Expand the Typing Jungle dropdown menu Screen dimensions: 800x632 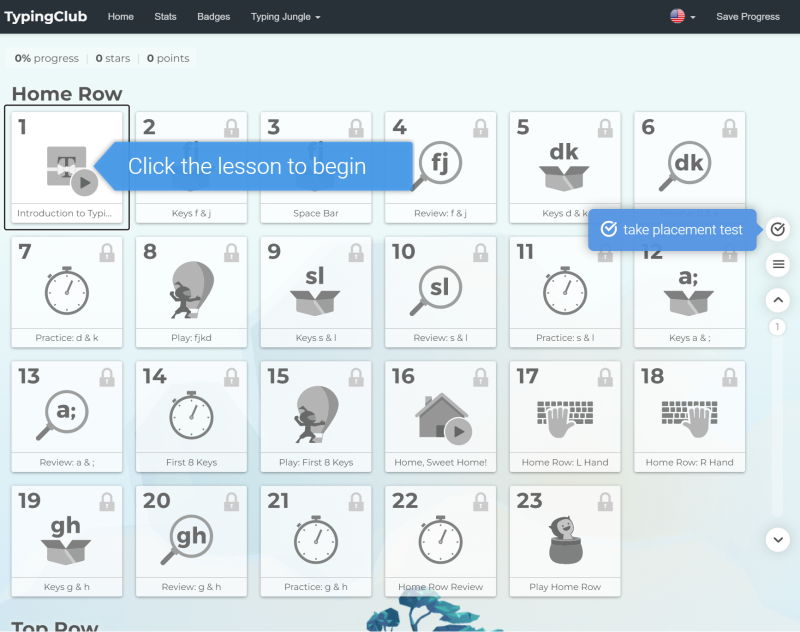[285, 17]
